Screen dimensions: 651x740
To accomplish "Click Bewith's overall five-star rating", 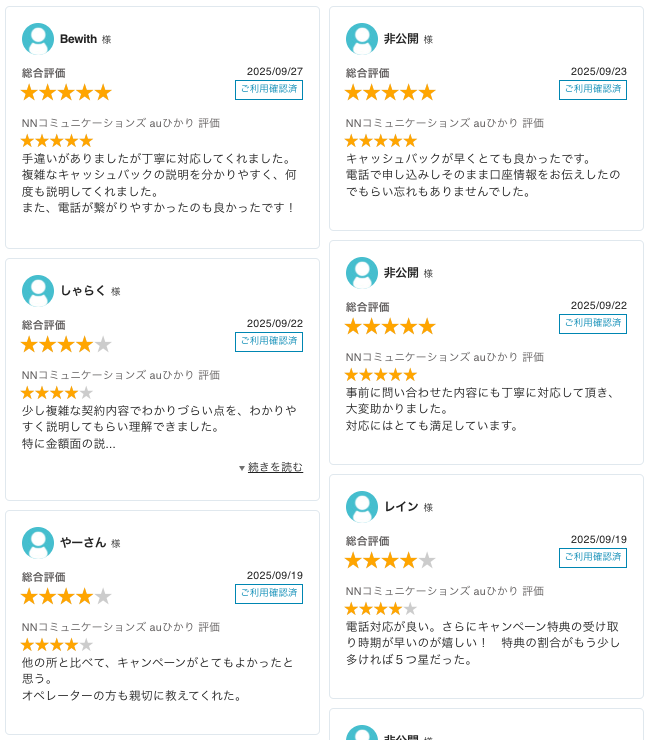I will click(66, 93).
